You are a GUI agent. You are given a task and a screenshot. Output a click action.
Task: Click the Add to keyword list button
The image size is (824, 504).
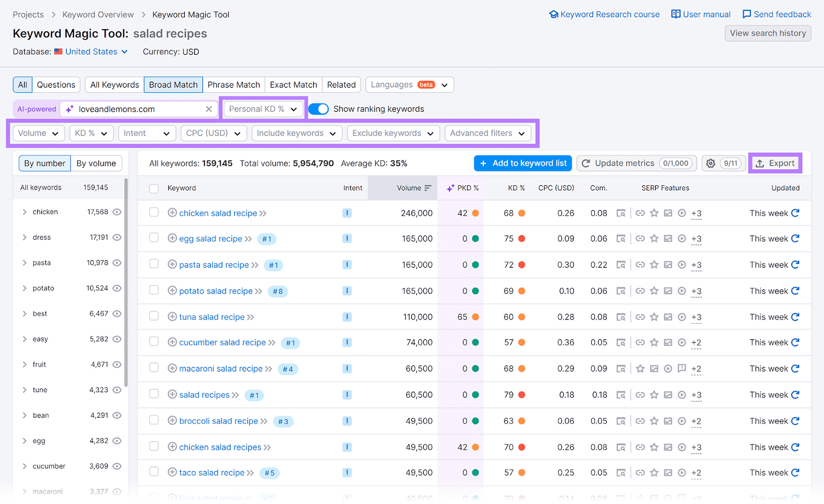pos(523,163)
